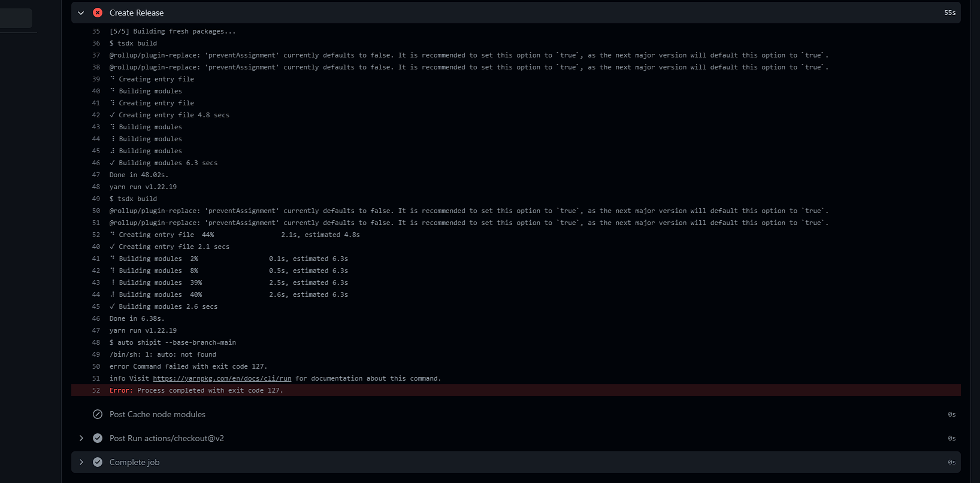
Task: Click the '[5/5] Building fresh packages...' line
Action: click(173, 31)
